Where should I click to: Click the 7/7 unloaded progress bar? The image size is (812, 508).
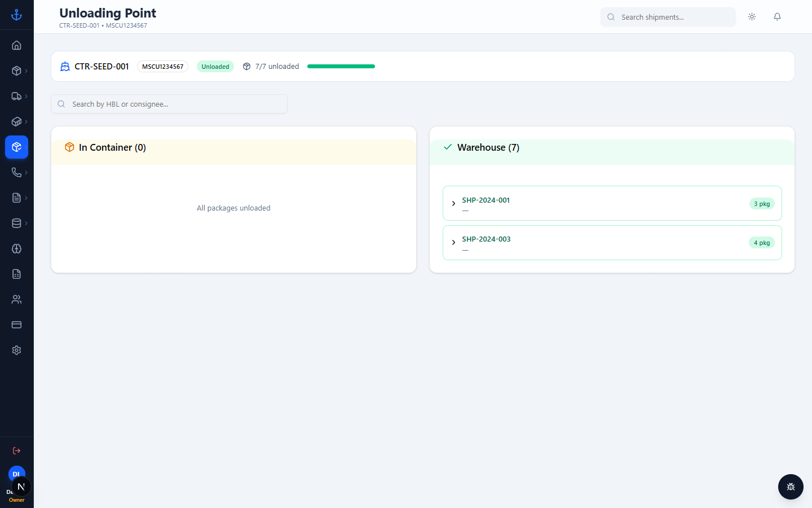click(x=341, y=67)
